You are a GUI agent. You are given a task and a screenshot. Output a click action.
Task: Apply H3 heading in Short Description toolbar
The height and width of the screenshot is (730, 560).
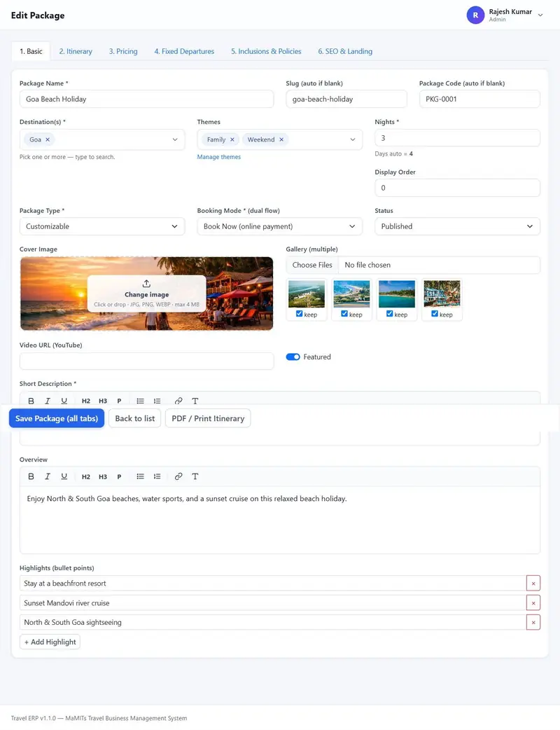pyautogui.click(x=103, y=401)
